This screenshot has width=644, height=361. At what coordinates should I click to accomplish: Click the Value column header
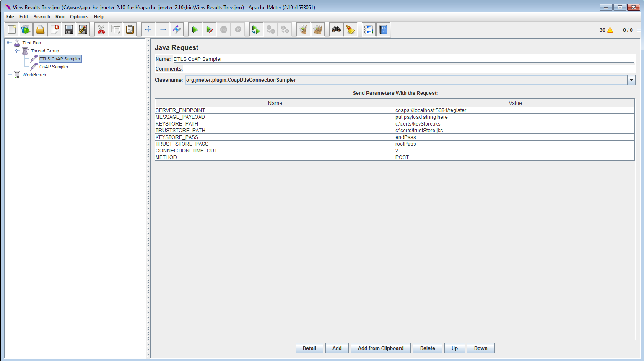pyautogui.click(x=515, y=103)
